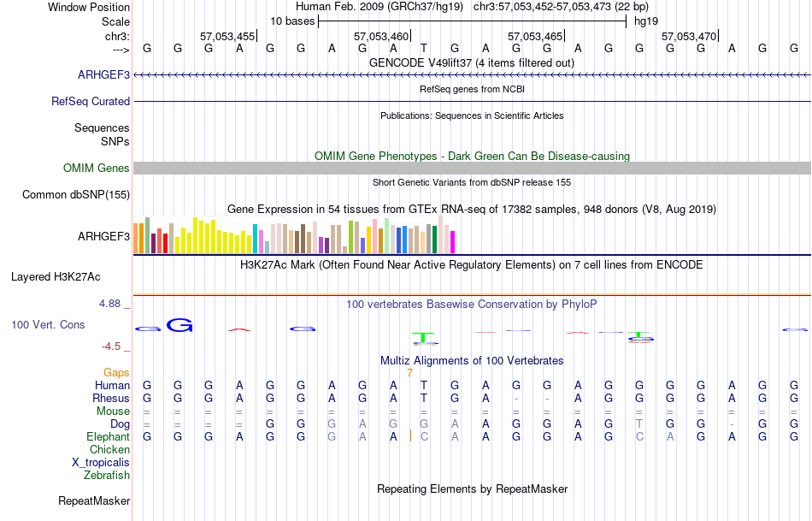Screen dimensions: 812x521
Task: Click the Layered H3K27Ac label
Action: (x=56, y=277)
